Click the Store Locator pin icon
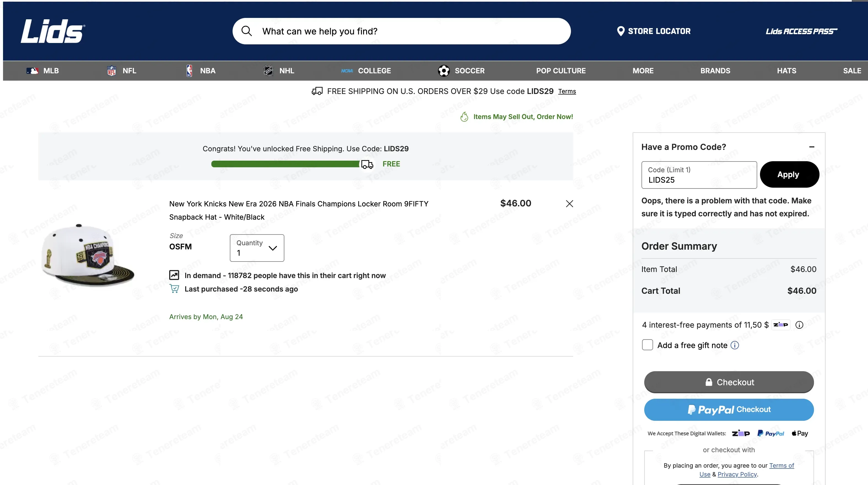 point(620,31)
